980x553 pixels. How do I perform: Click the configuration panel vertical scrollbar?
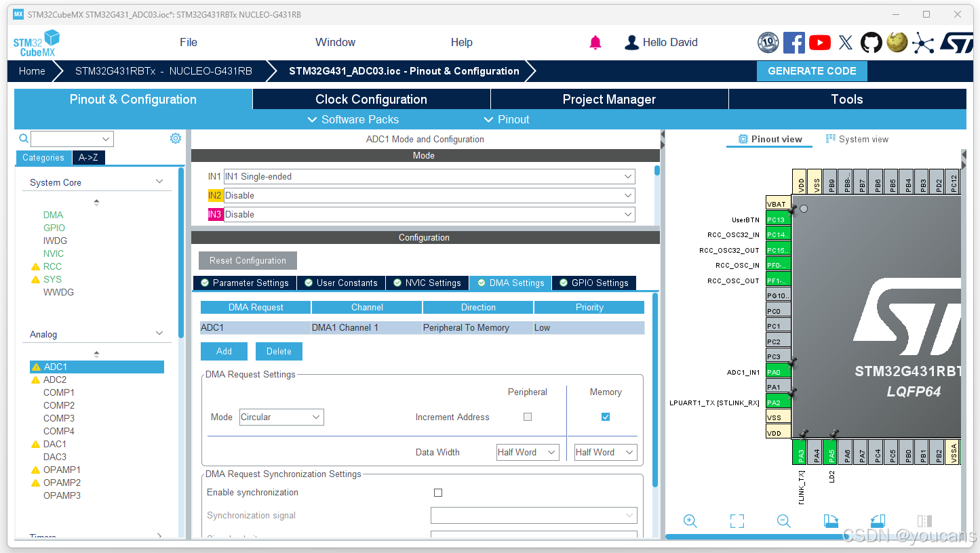click(x=655, y=390)
